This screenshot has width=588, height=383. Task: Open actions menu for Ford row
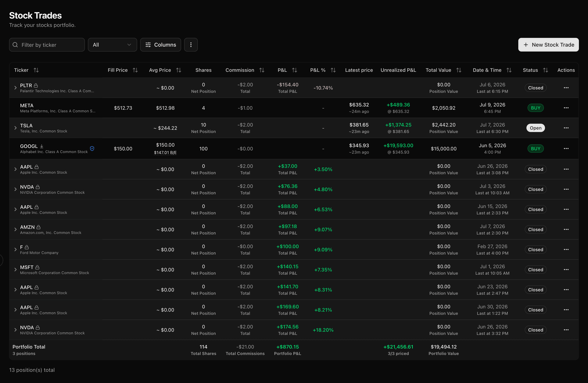[566, 250]
